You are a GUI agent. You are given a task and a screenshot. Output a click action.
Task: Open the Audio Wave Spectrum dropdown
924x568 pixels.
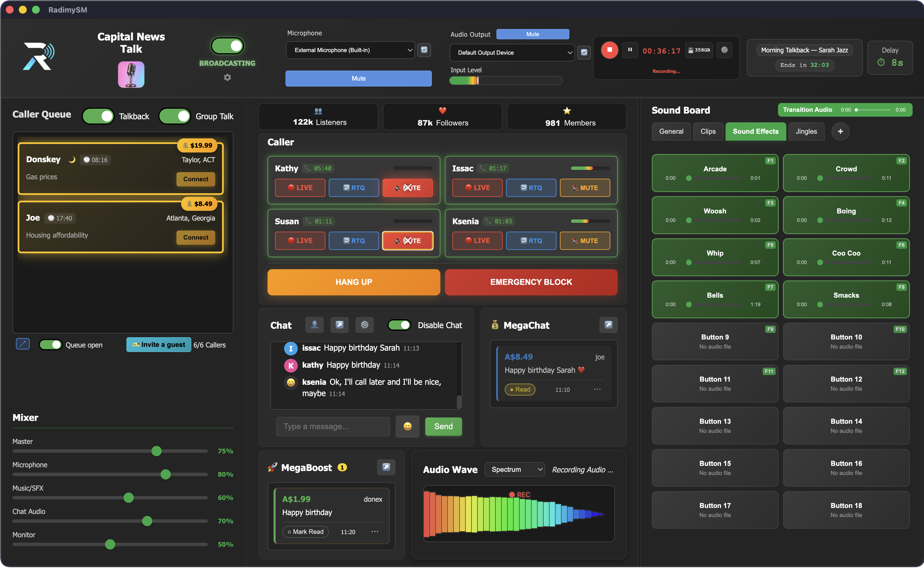tap(514, 469)
